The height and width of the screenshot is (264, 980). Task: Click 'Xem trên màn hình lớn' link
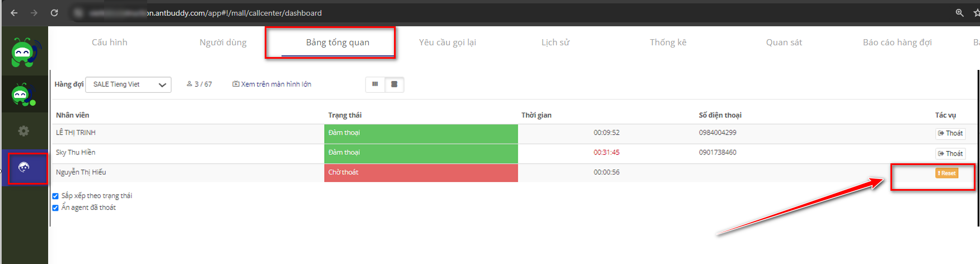pos(272,84)
